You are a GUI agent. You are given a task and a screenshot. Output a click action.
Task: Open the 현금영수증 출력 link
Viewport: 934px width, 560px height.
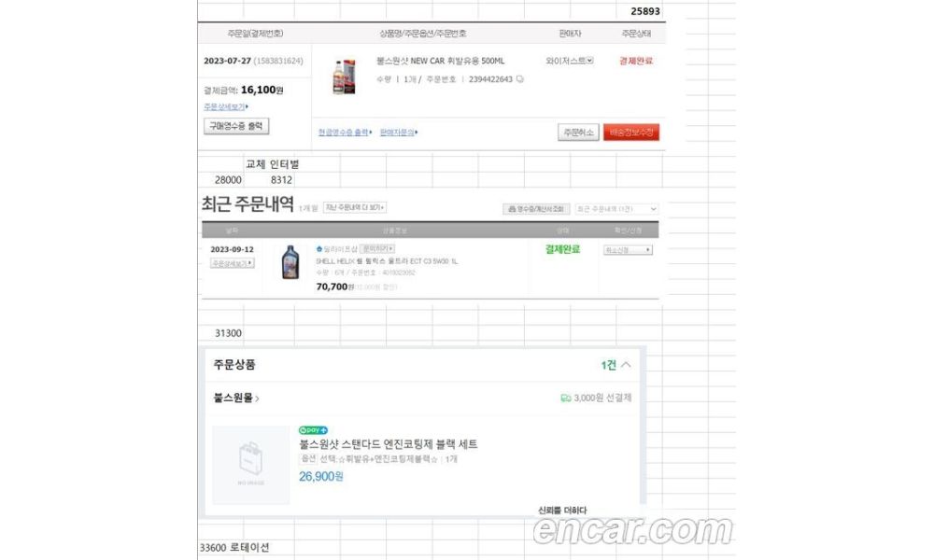tap(345, 133)
